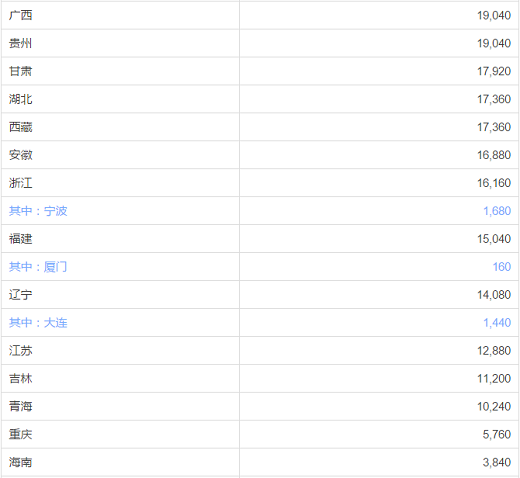Screen dimensions: 520x478
Task: Click the 浙江 province label
Action: click(x=20, y=183)
